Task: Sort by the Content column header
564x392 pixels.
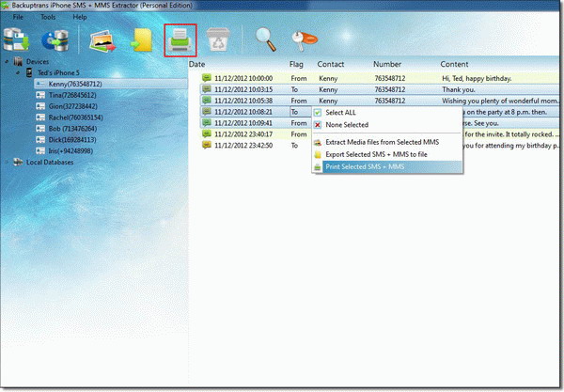Action: click(454, 64)
